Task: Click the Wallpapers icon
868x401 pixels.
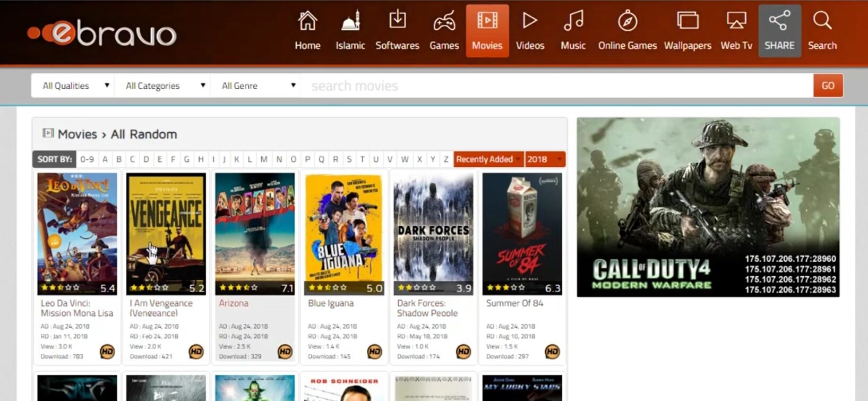Action: click(x=687, y=21)
